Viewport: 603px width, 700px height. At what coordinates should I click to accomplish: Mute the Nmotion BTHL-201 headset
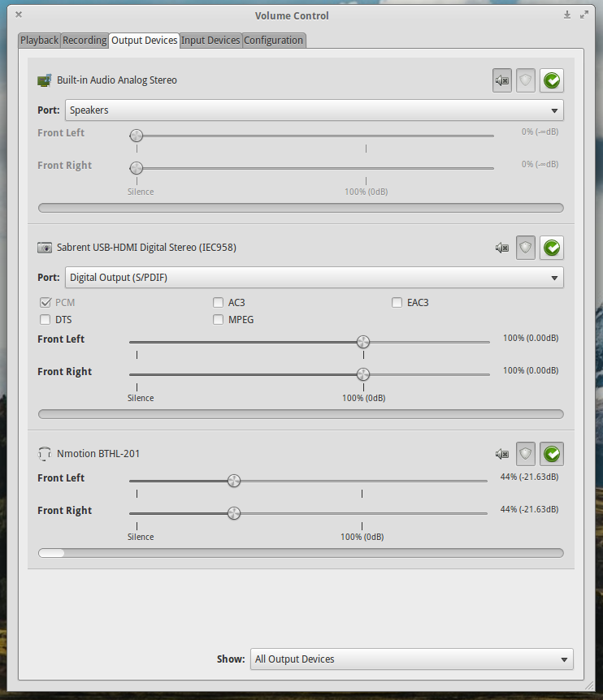pos(502,454)
